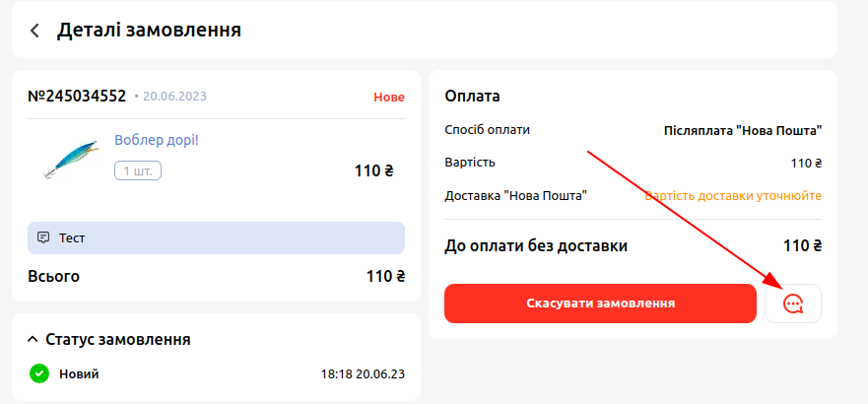The height and width of the screenshot is (404, 868).
Task: Click the Вартість доставки уточнюйте link
Action: click(733, 196)
